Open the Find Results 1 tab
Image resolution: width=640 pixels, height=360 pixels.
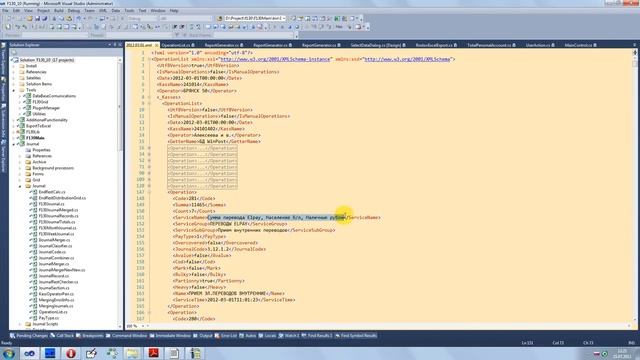coord(317,336)
